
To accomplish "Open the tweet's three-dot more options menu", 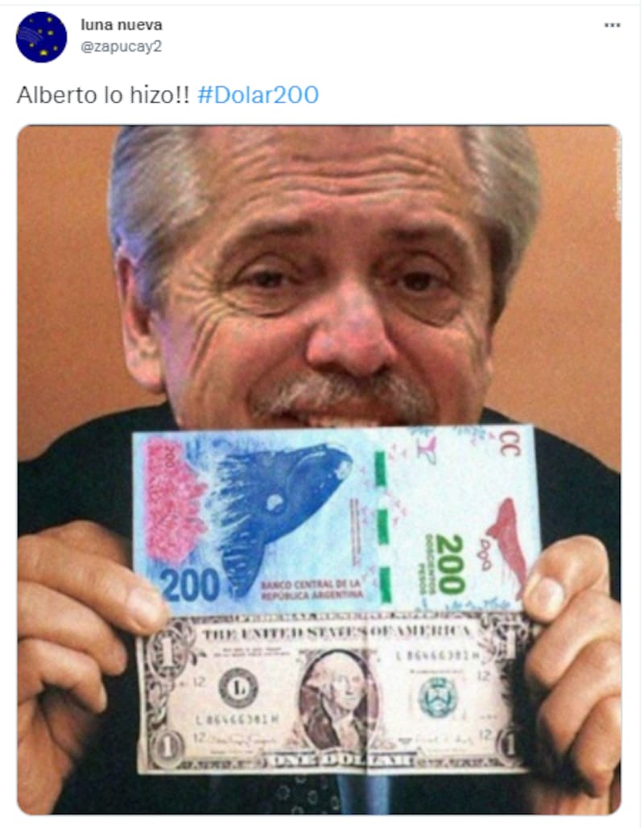I will pyautogui.click(x=613, y=25).
